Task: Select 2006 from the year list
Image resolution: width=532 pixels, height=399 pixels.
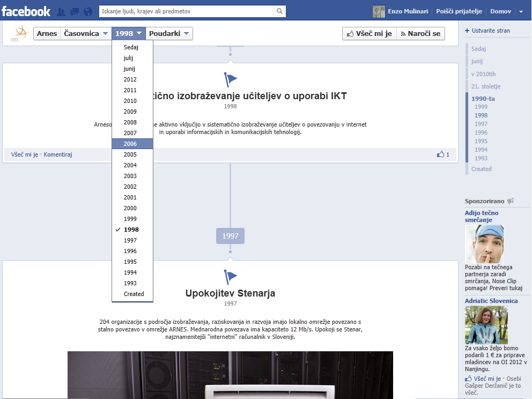Action: [x=130, y=144]
